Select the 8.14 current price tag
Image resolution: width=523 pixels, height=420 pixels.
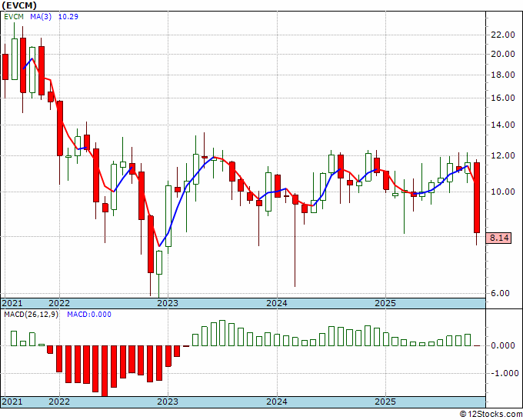point(499,238)
